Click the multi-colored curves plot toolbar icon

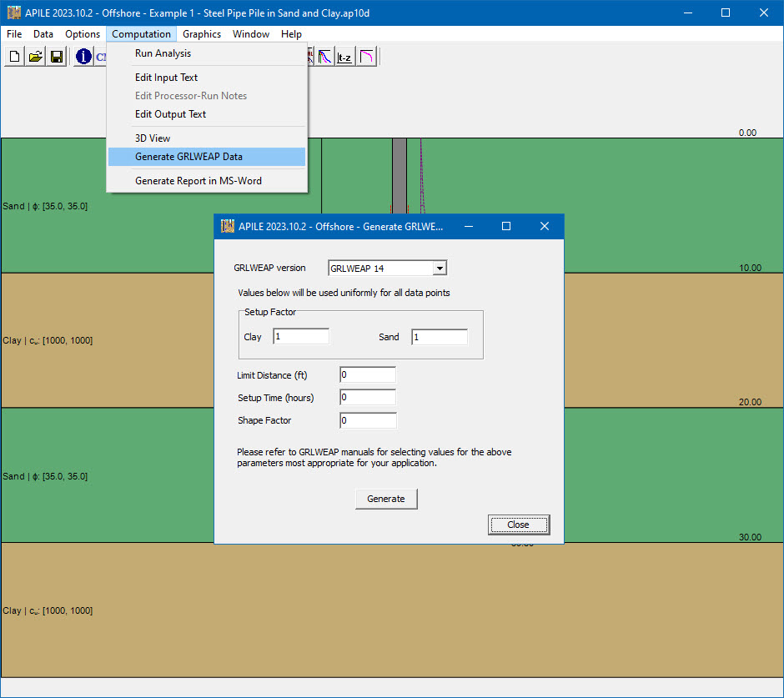click(x=324, y=56)
